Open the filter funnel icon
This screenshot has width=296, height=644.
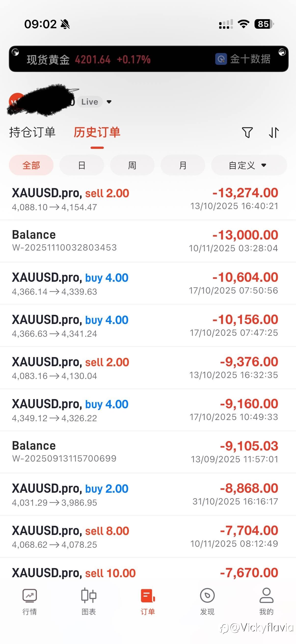coord(247,132)
